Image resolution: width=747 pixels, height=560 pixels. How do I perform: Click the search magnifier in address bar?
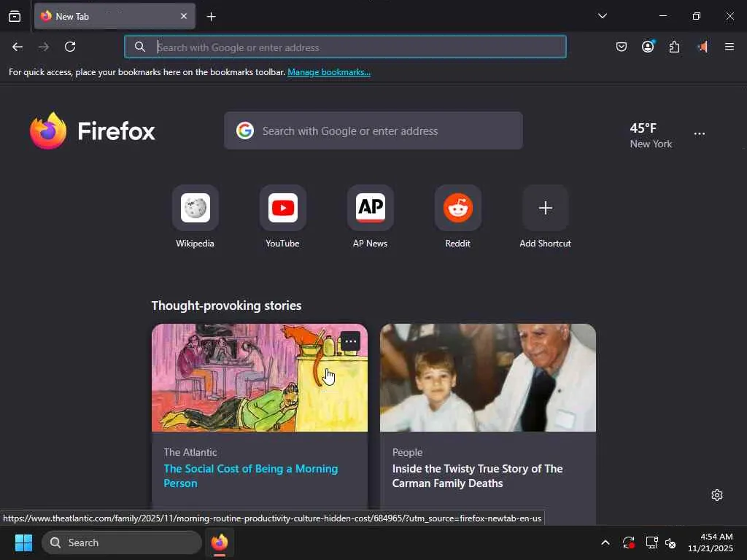coord(139,47)
